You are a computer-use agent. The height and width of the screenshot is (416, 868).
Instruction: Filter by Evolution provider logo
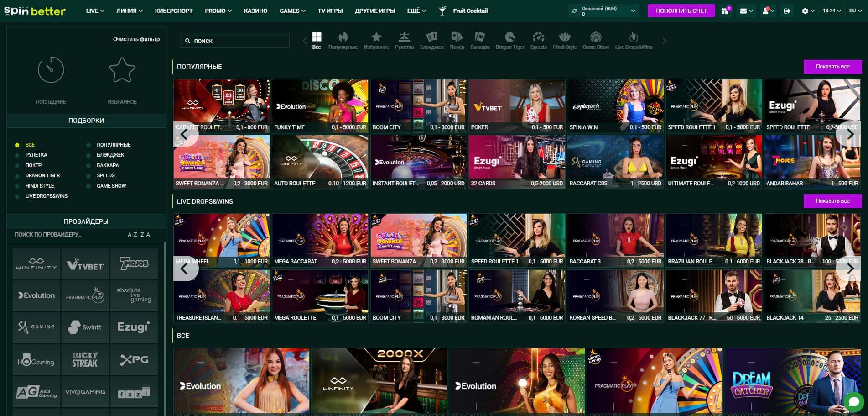(x=36, y=295)
